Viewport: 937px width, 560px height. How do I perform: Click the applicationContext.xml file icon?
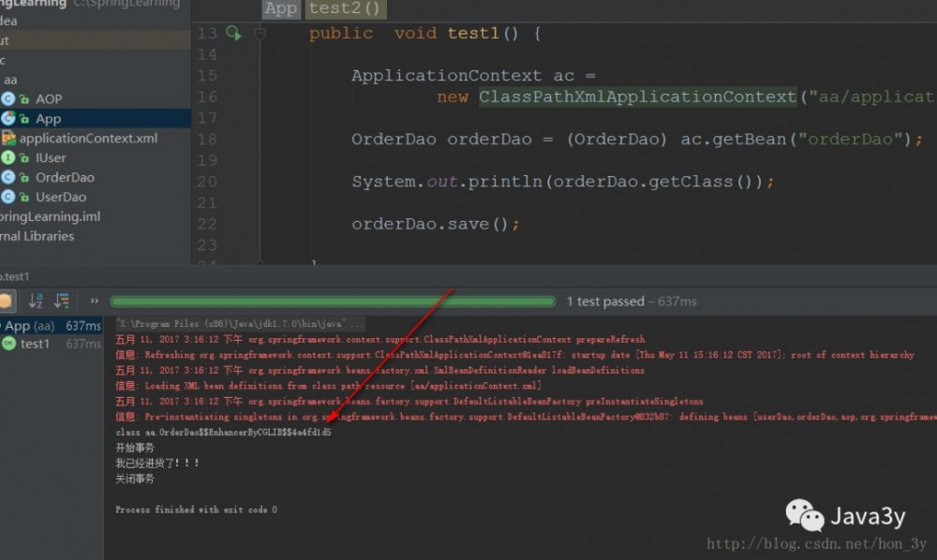click(x=8, y=139)
